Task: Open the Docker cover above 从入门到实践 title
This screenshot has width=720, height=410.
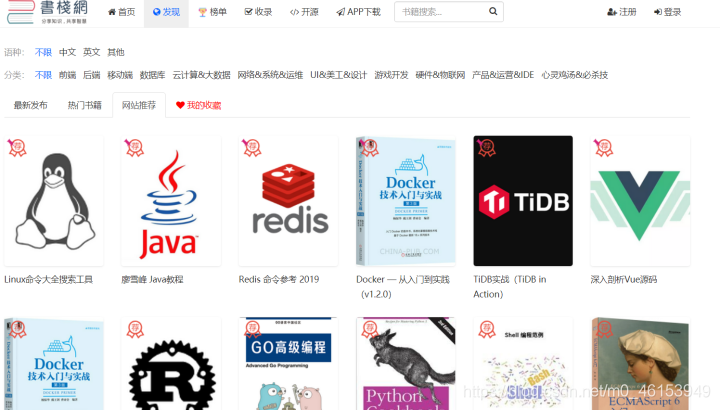Action: (405, 201)
